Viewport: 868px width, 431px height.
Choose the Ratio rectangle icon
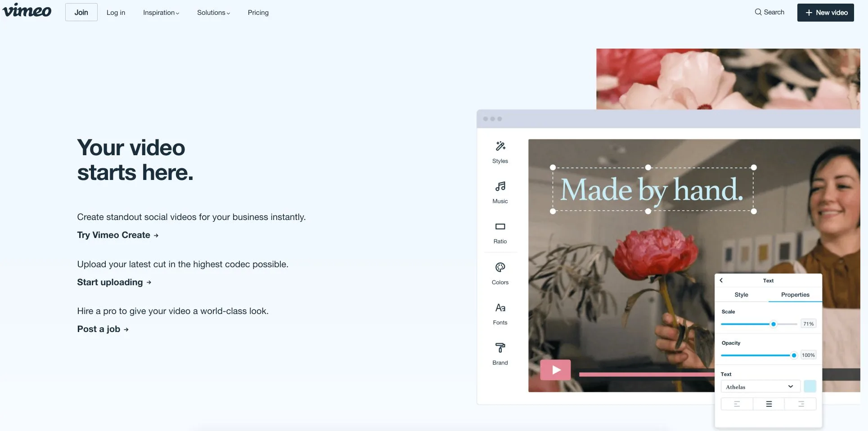pyautogui.click(x=500, y=227)
